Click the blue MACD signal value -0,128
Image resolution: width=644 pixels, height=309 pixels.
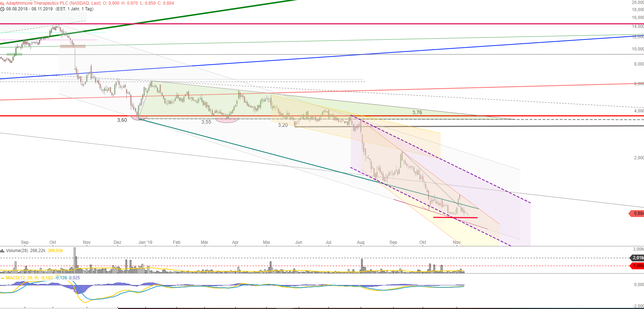pos(61,278)
